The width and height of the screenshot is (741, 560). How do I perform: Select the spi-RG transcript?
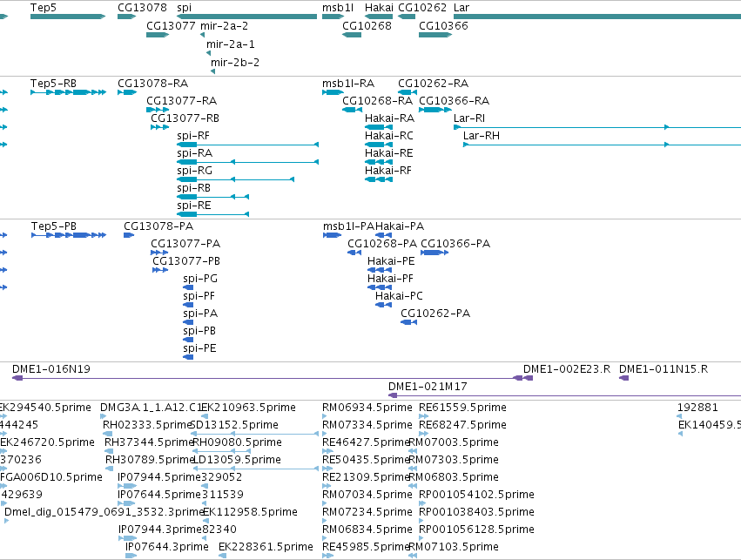235,179
